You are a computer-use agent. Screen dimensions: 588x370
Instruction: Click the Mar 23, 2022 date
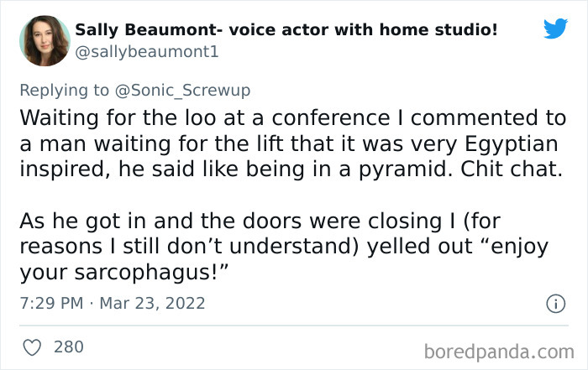152,303
